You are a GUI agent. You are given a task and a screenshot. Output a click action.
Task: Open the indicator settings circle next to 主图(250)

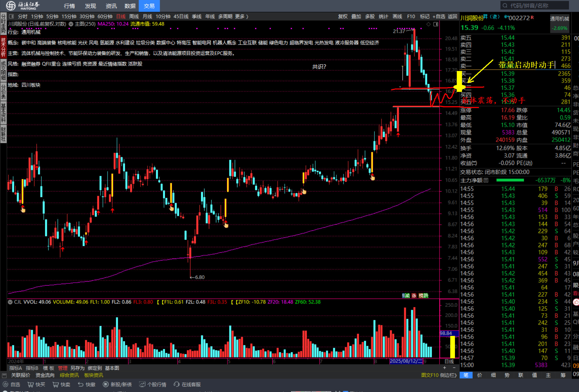(x=71, y=24)
